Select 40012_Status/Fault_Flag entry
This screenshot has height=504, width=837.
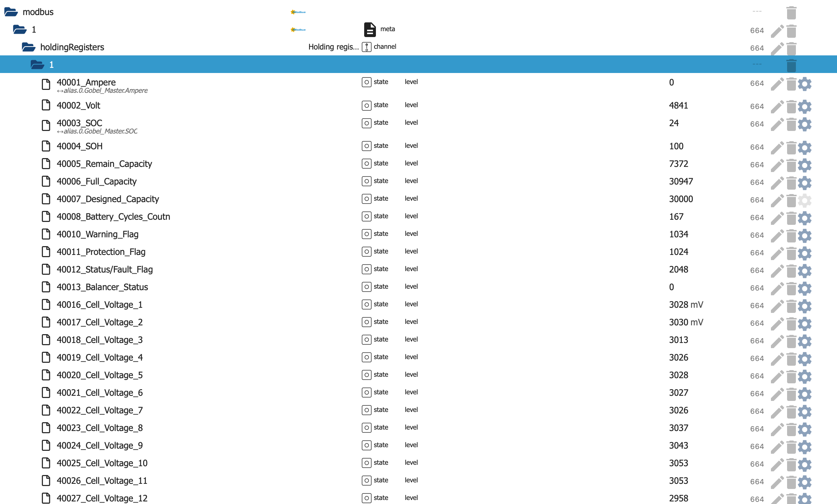[105, 270]
